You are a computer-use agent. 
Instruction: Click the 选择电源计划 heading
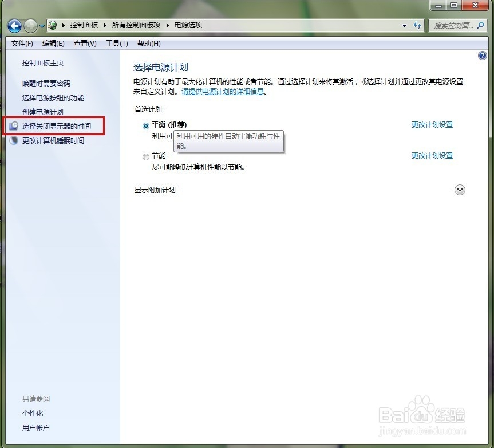161,67
